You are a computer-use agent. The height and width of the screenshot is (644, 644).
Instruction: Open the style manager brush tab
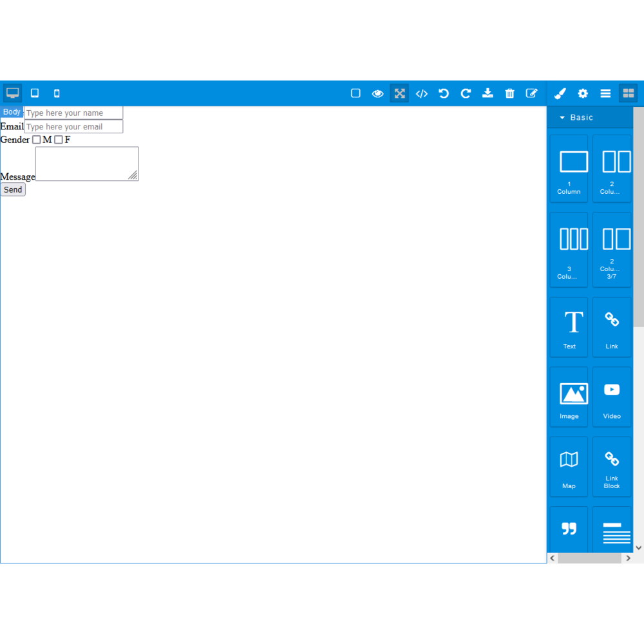tap(560, 93)
